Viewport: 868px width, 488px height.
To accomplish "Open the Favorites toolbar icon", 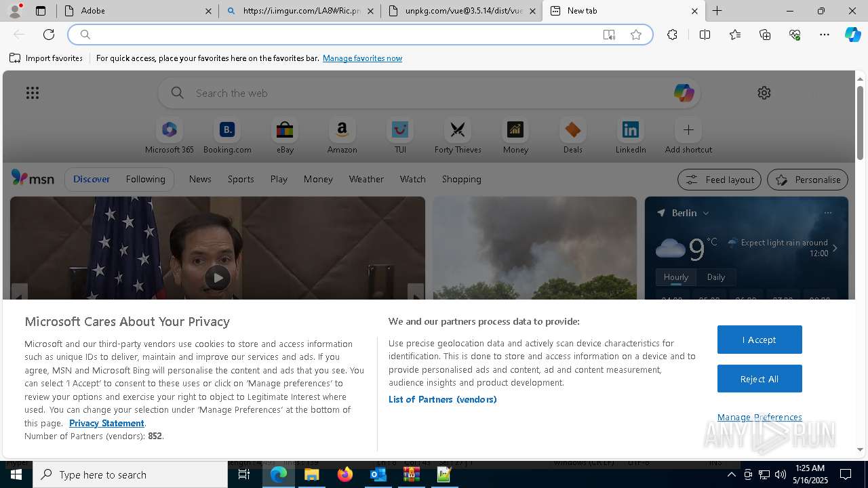I will pyautogui.click(x=735, y=35).
